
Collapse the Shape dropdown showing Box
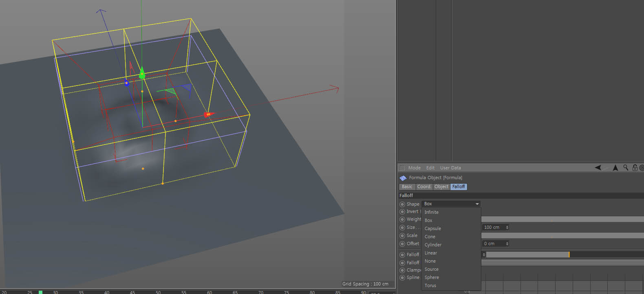coord(451,204)
